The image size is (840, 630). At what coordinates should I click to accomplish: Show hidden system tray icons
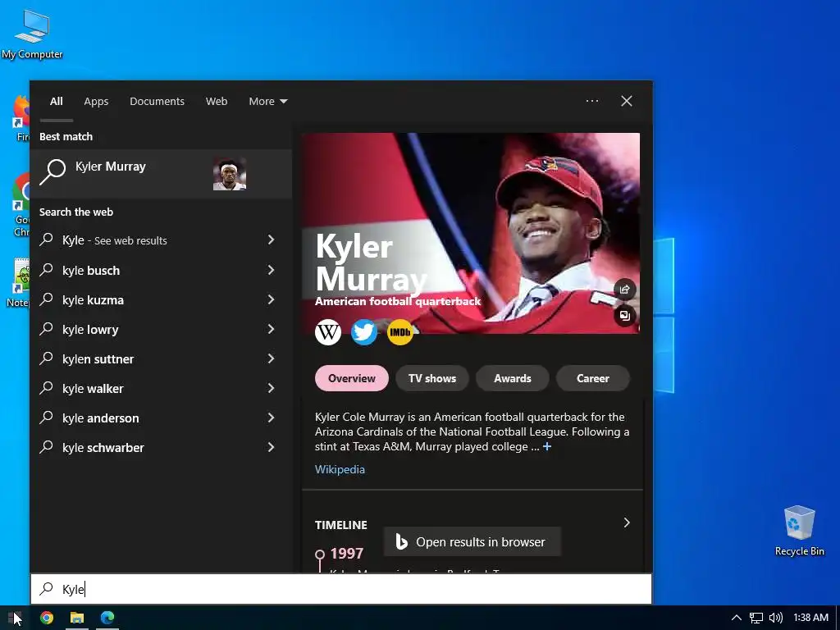point(737,618)
